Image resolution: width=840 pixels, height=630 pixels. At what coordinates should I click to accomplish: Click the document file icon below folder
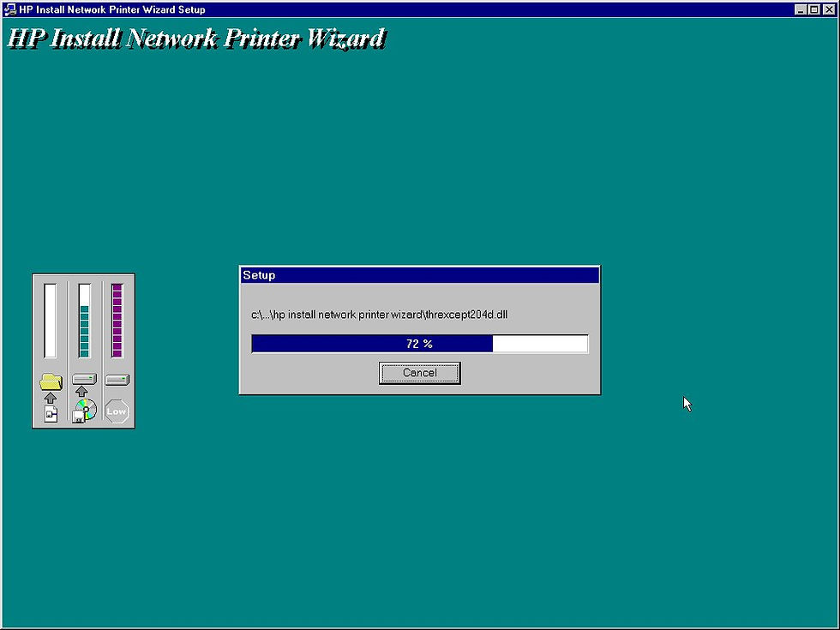pos(51,414)
